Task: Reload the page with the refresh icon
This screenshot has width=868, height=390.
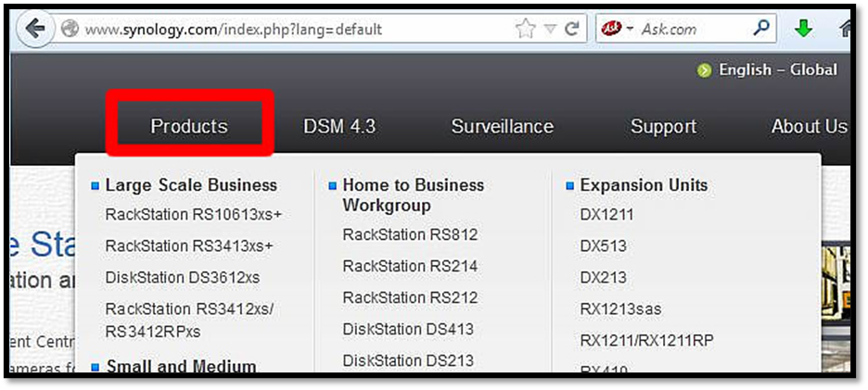Action: (572, 29)
